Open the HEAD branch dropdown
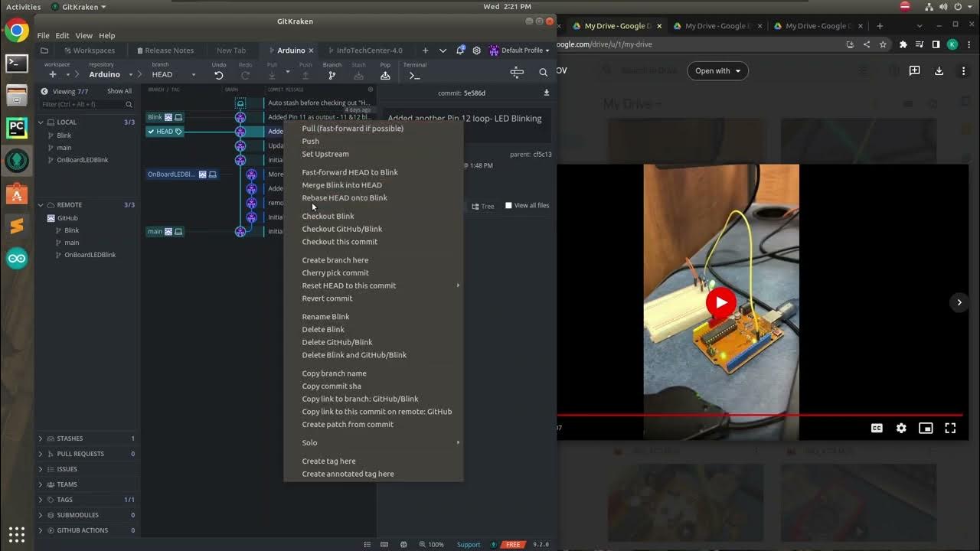Image resolution: width=980 pixels, height=551 pixels. click(x=174, y=74)
